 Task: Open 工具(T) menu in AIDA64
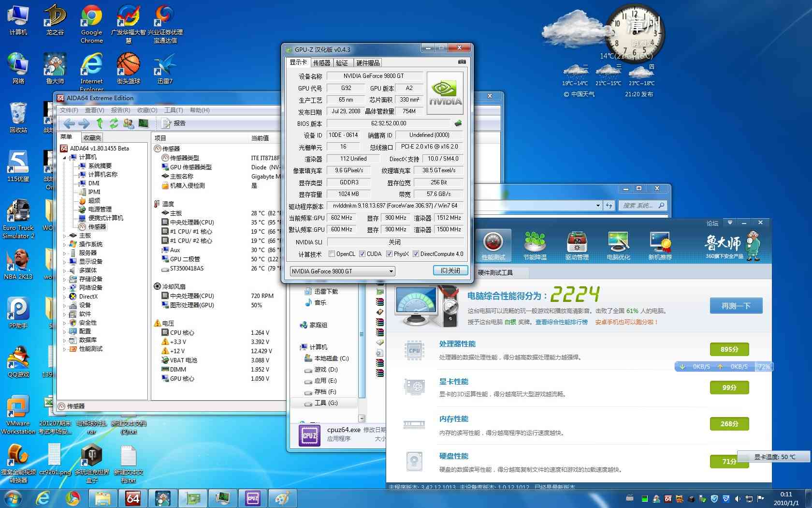point(174,110)
